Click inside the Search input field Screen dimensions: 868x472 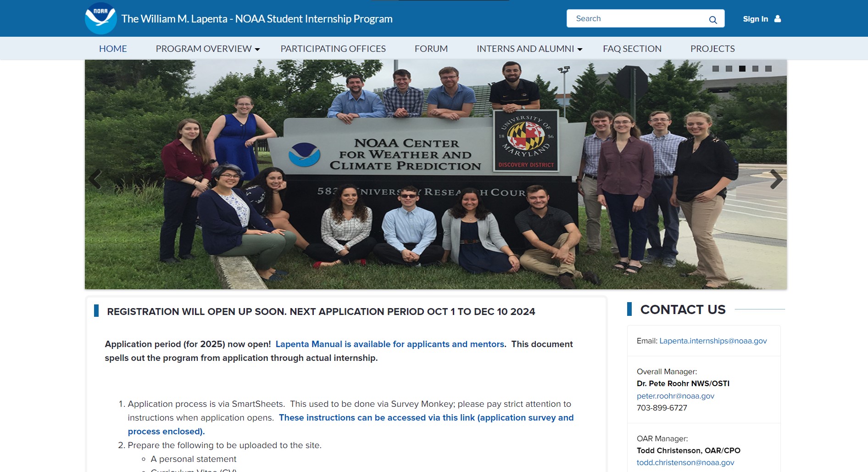pos(638,18)
